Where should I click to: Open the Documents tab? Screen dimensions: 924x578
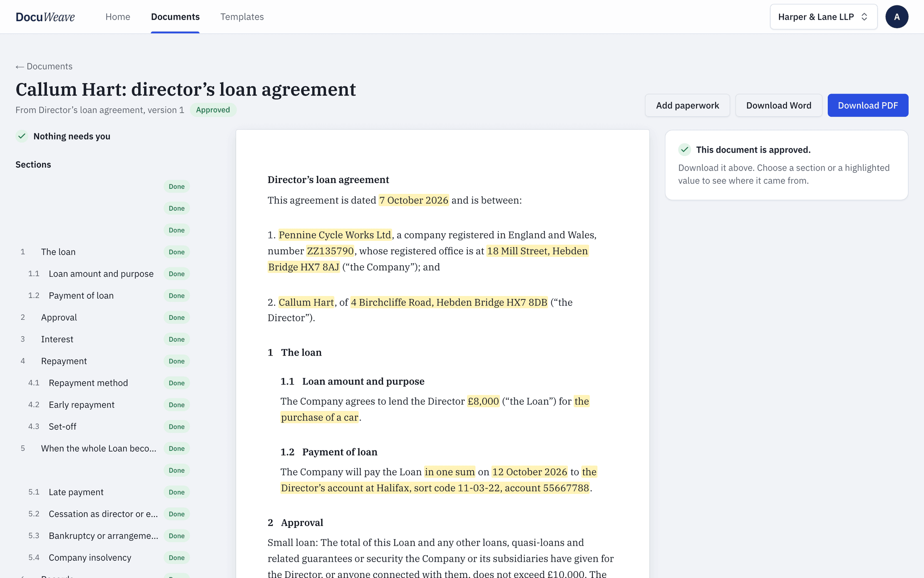175,17
